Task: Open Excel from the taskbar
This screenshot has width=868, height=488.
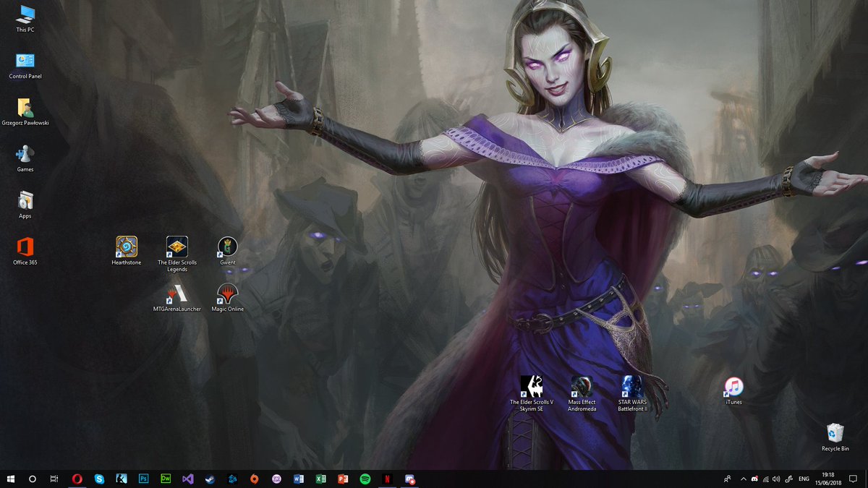Action: (321, 479)
